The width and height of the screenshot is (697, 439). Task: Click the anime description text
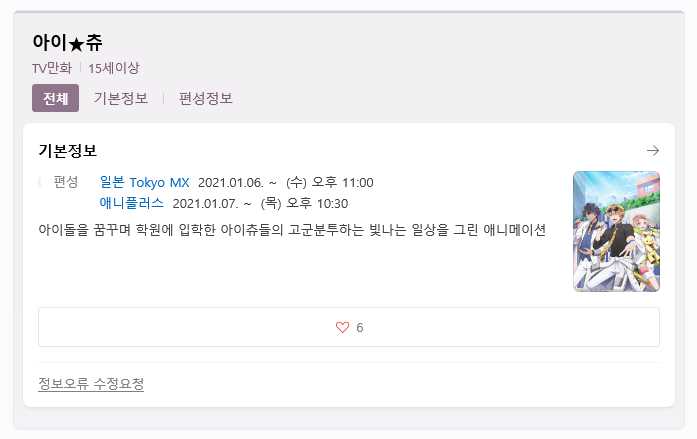(292, 230)
